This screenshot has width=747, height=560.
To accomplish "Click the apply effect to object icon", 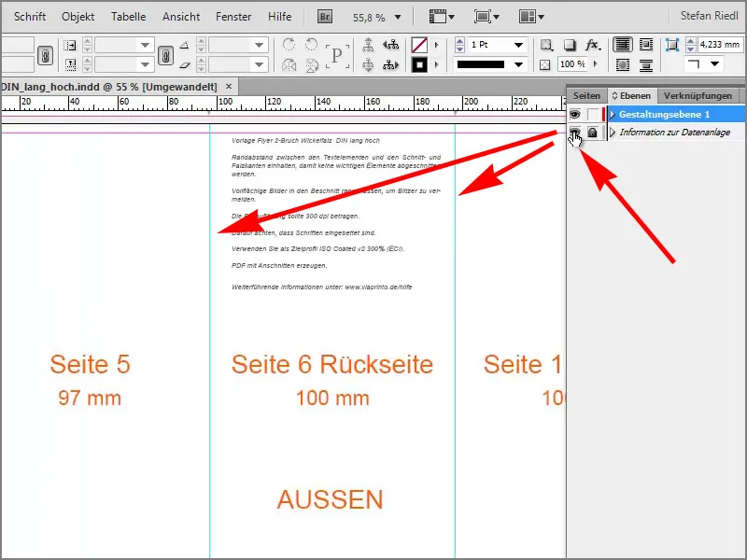I will tap(546, 45).
